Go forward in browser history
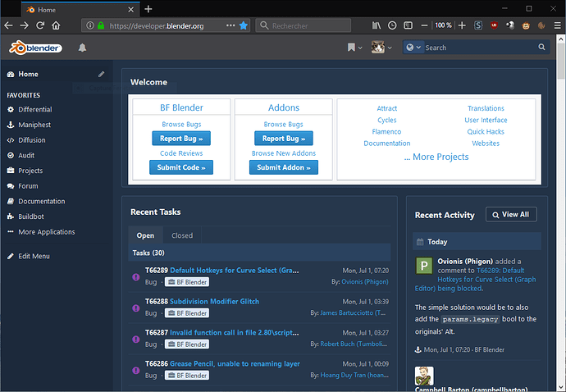This screenshot has width=566, height=392. tap(24, 25)
